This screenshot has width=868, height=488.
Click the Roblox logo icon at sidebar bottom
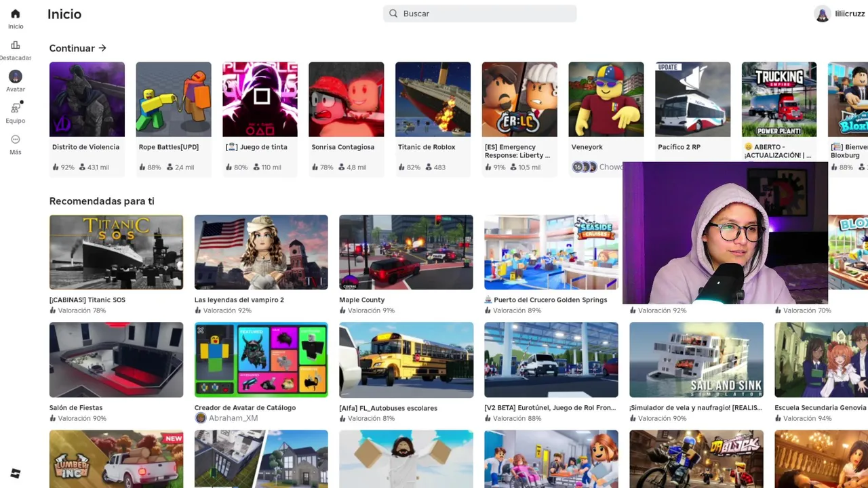16,474
